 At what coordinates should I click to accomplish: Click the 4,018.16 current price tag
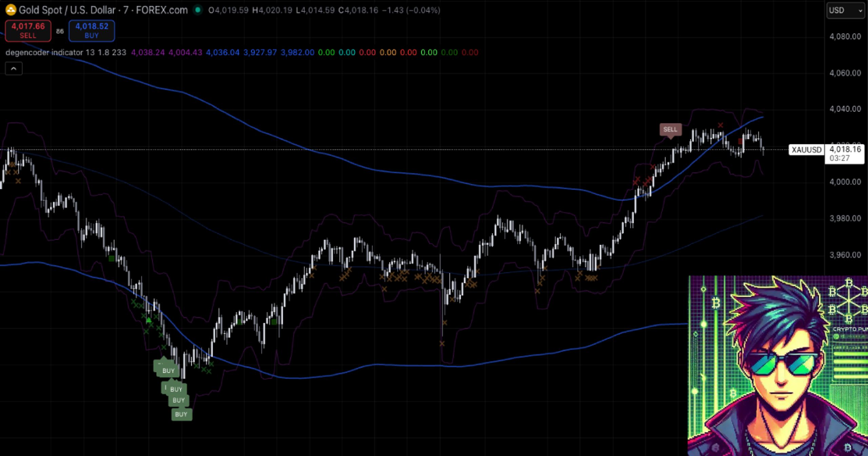point(844,154)
